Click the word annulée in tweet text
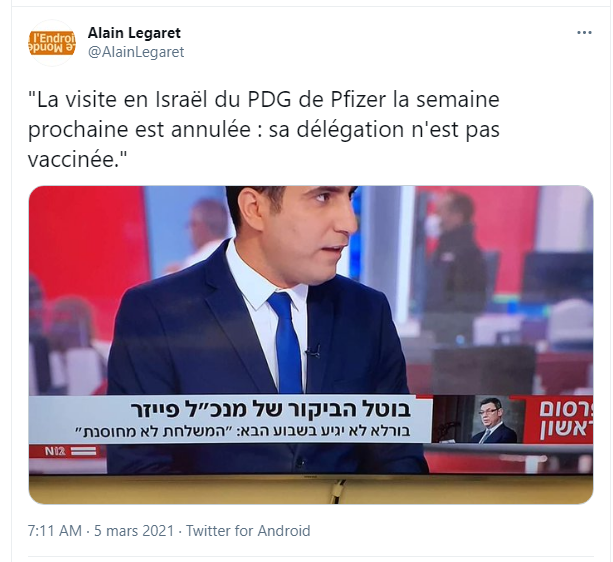 (211, 129)
